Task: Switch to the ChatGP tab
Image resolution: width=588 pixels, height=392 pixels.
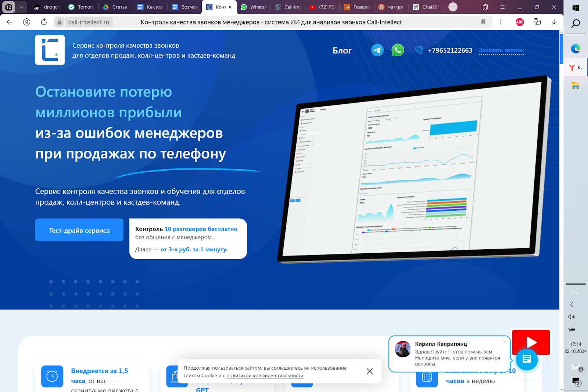Action: click(x=426, y=7)
